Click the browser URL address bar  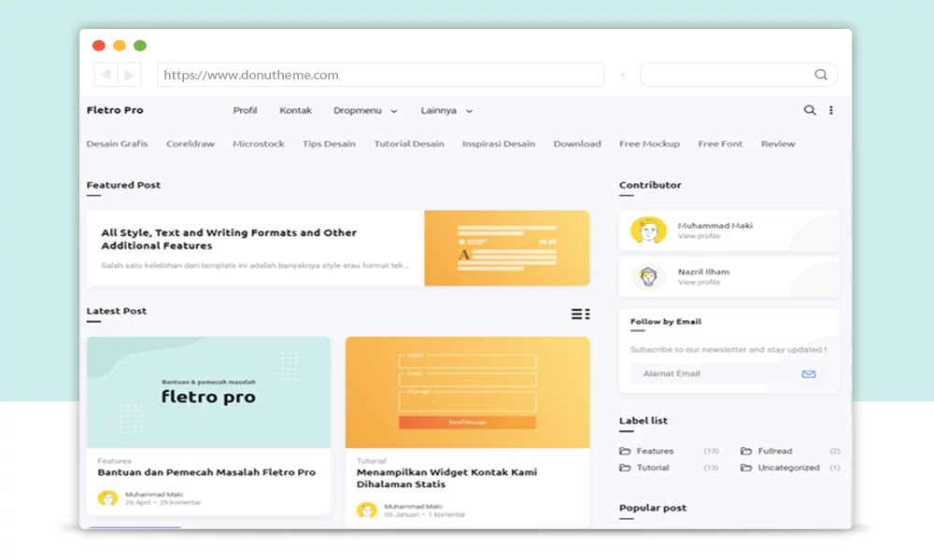(381, 75)
